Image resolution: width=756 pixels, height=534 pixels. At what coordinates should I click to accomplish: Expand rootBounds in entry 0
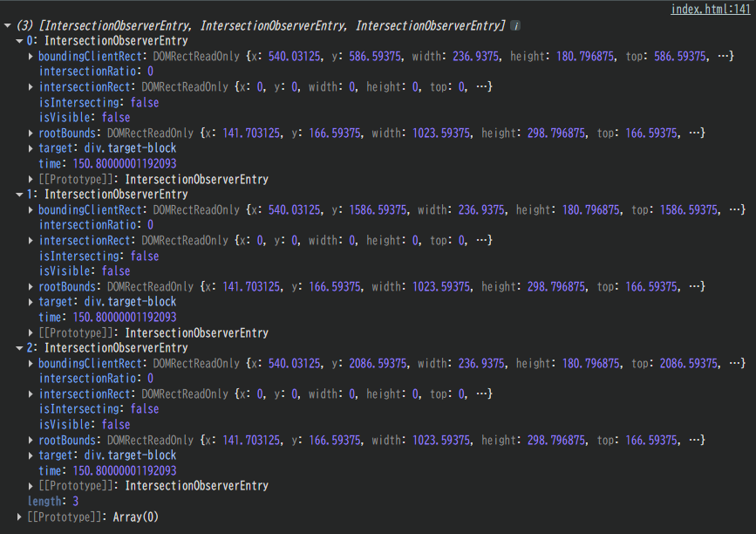pos(31,133)
